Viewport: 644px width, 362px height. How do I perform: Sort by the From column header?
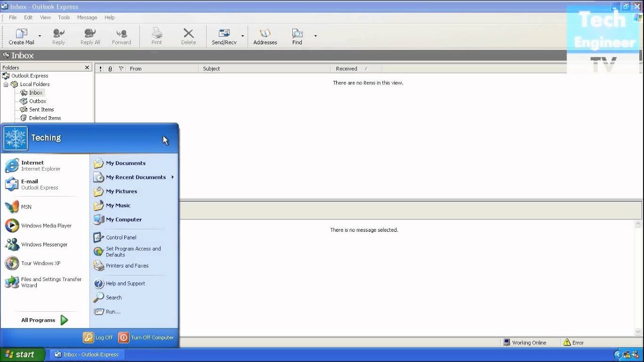[162, 69]
